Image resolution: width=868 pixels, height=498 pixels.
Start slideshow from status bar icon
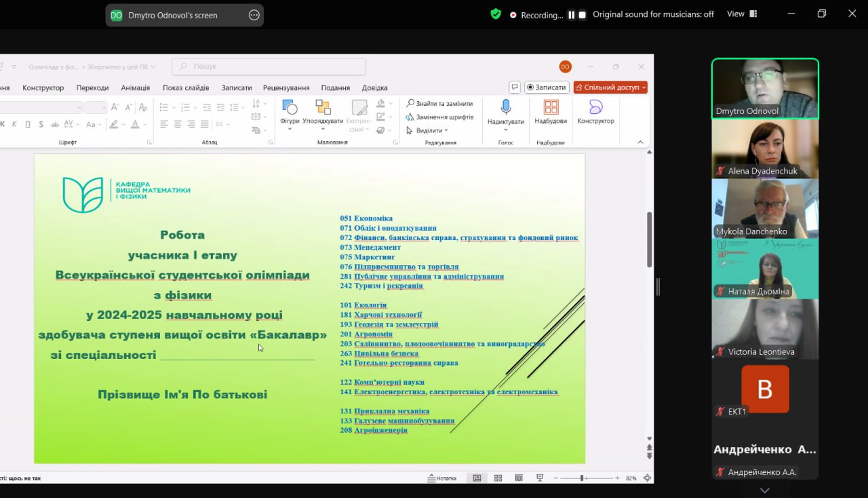coord(540,478)
